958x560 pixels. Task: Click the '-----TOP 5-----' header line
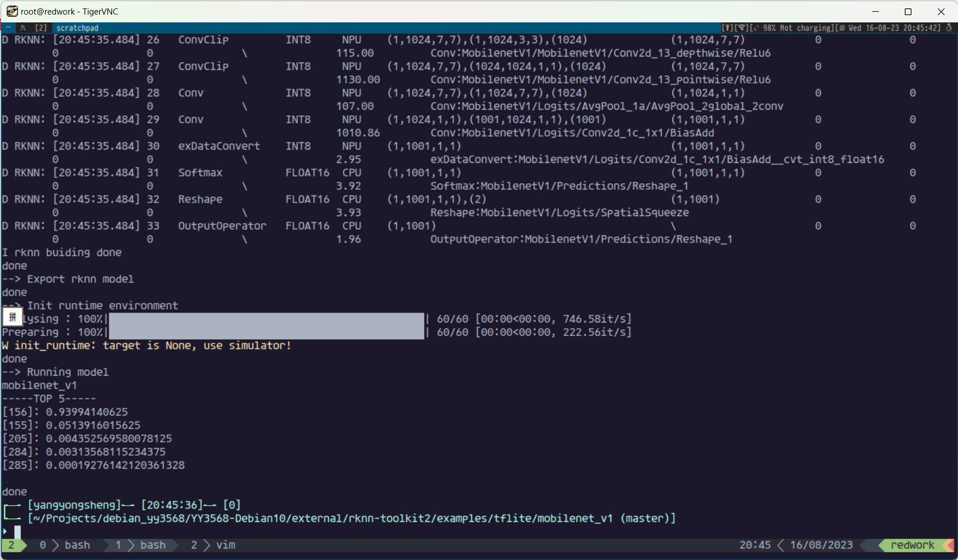49,399
